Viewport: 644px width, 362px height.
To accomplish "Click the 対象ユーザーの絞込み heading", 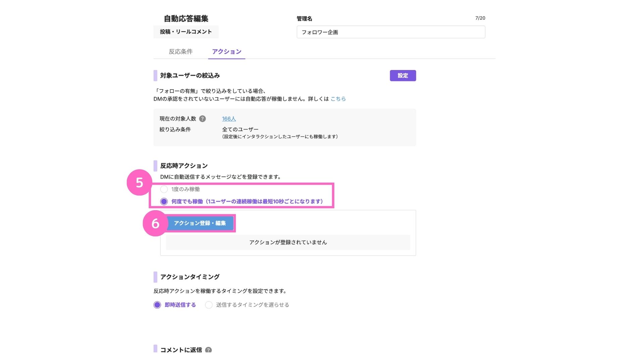I will click(x=190, y=75).
